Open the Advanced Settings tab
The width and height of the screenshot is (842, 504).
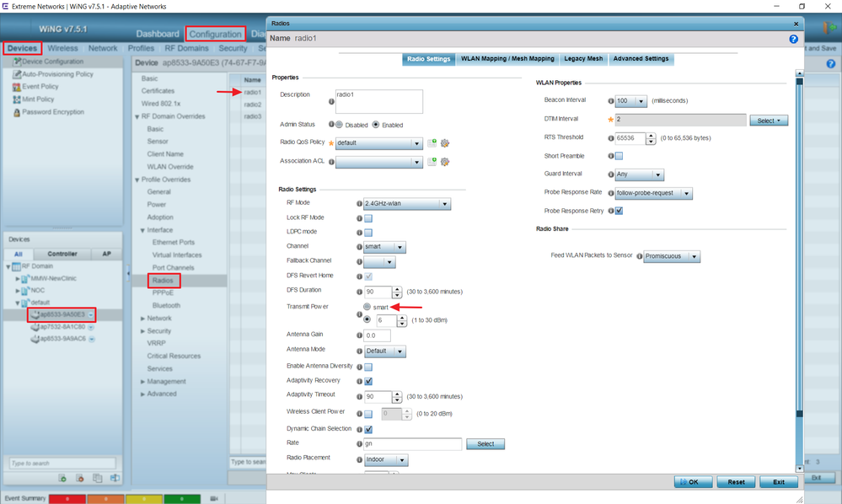point(641,59)
